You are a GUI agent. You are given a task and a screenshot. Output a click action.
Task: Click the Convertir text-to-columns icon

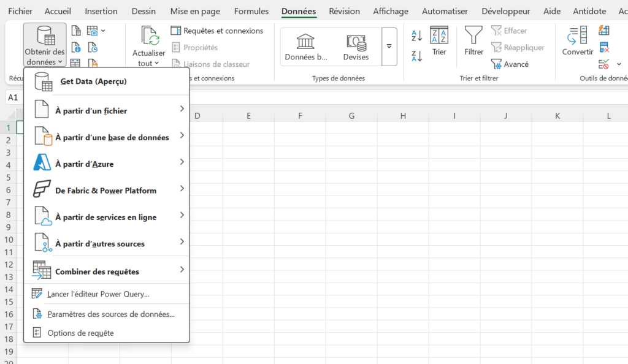pyautogui.click(x=577, y=41)
